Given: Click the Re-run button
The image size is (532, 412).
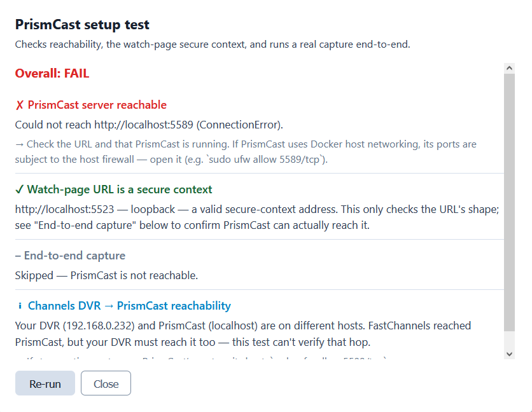Looking at the screenshot, I should (x=45, y=383).
